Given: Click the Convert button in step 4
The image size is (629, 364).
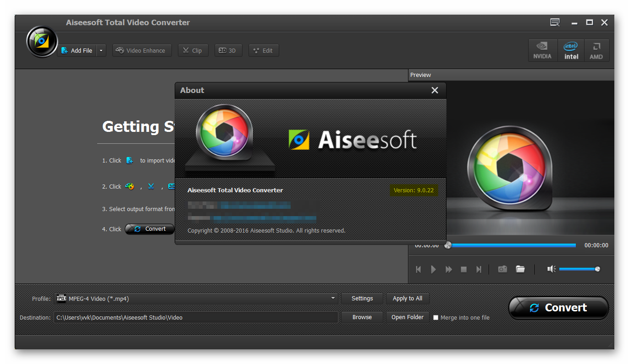Looking at the screenshot, I should 150,229.
